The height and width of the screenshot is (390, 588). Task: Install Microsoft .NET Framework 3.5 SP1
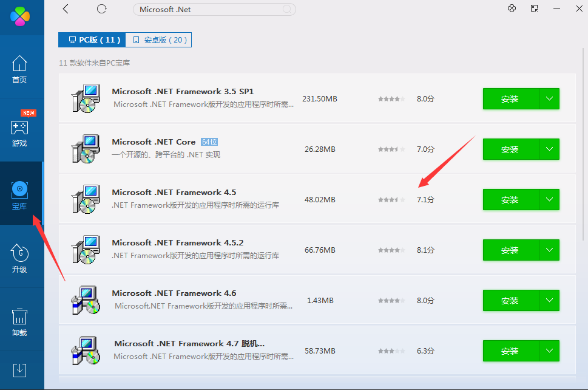point(511,99)
